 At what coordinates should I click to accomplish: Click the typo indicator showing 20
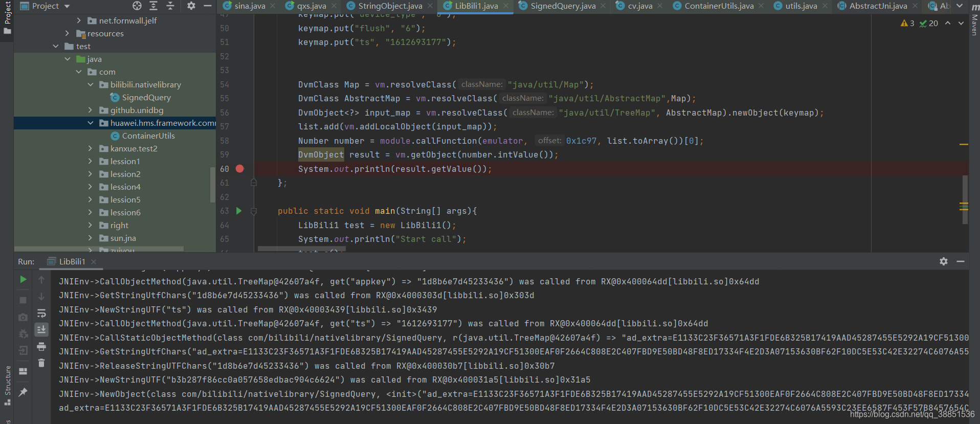tap(929, 23)
